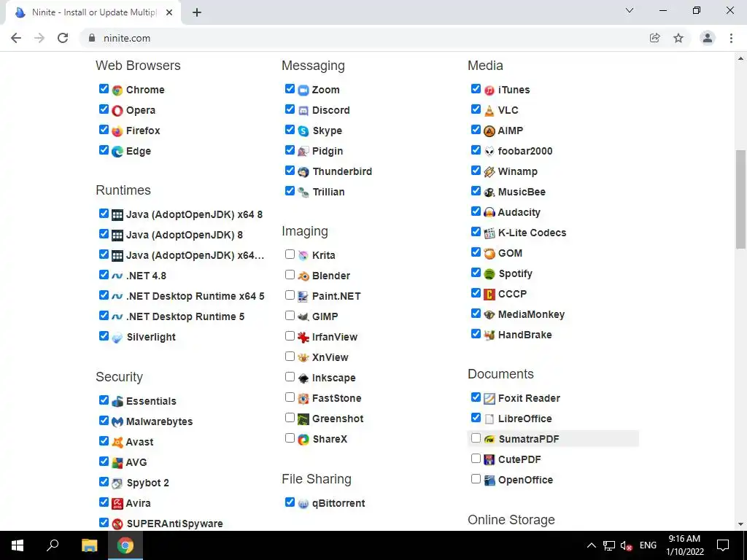This screenshot has width=747, height=560.
Task: Click the VLC cone icon
Action: [489, 111]
